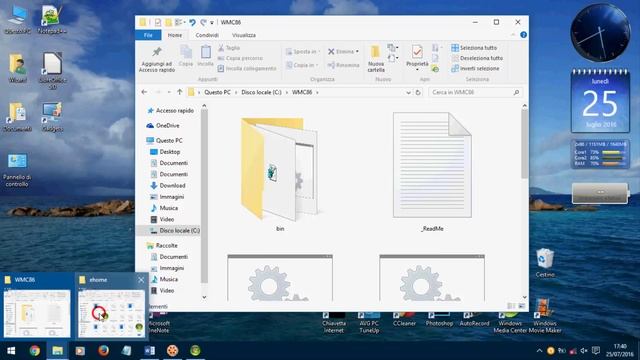The height and width of the screenshot is (360, 640).
Task: Click Deseleziona tutto
Action: pyautogui.click(x=477, y=58)
